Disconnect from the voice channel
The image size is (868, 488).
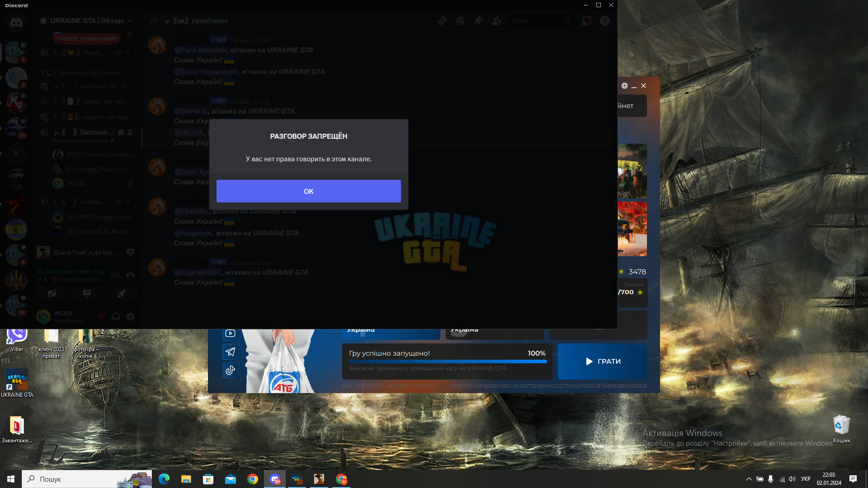pyautogui.click(x=130, y=275)
